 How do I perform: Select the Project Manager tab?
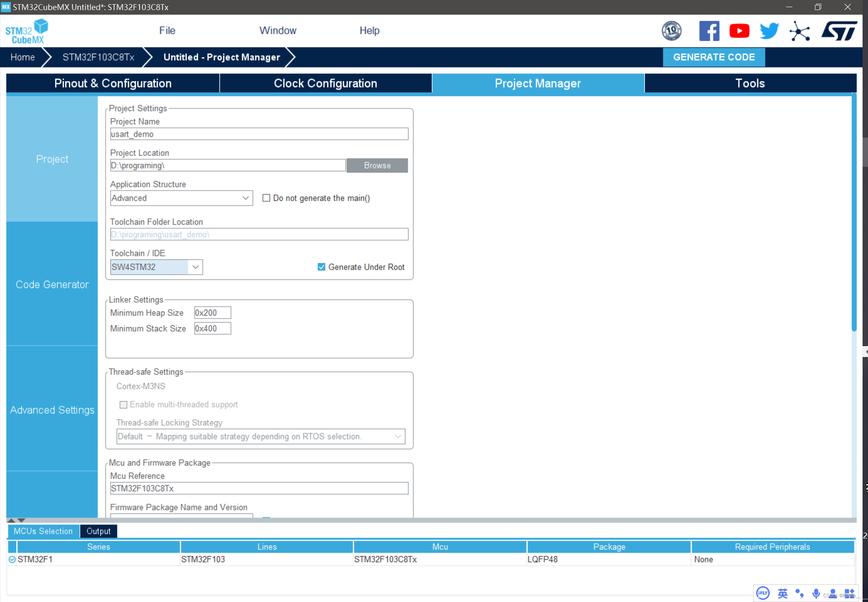pyautogui.click(x=538, y=83)
